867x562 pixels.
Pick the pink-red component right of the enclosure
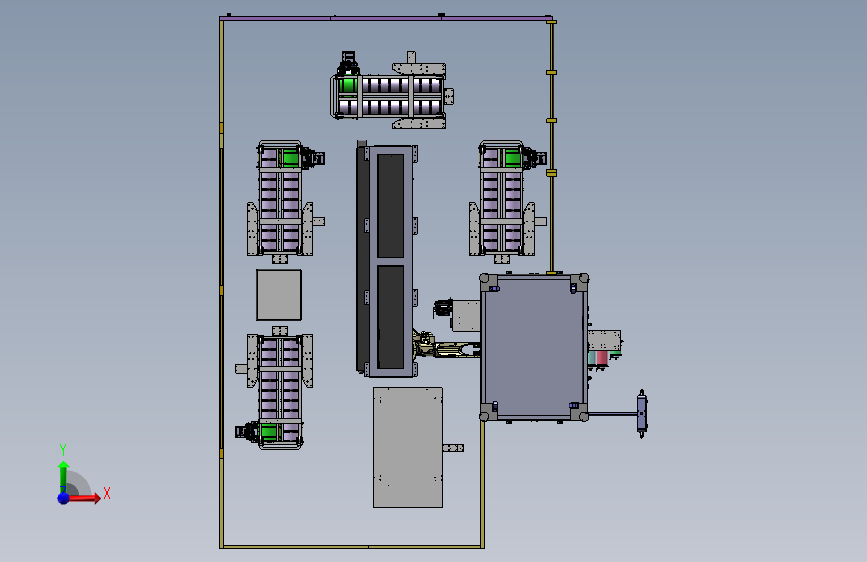602,358
